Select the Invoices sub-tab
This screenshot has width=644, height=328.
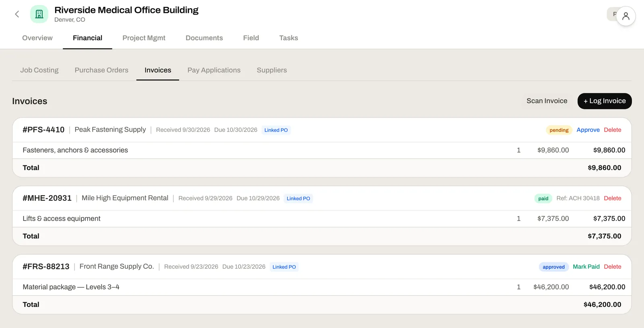158,70
